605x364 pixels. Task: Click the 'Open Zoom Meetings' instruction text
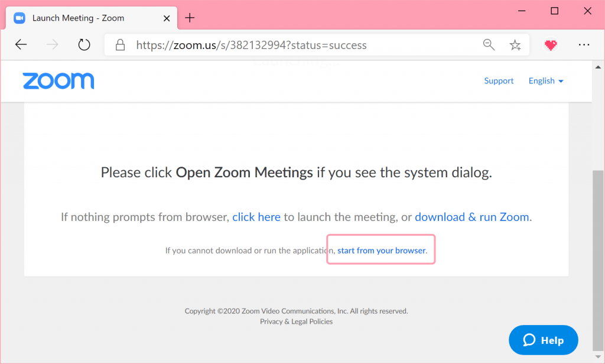(x=244, y=173)
